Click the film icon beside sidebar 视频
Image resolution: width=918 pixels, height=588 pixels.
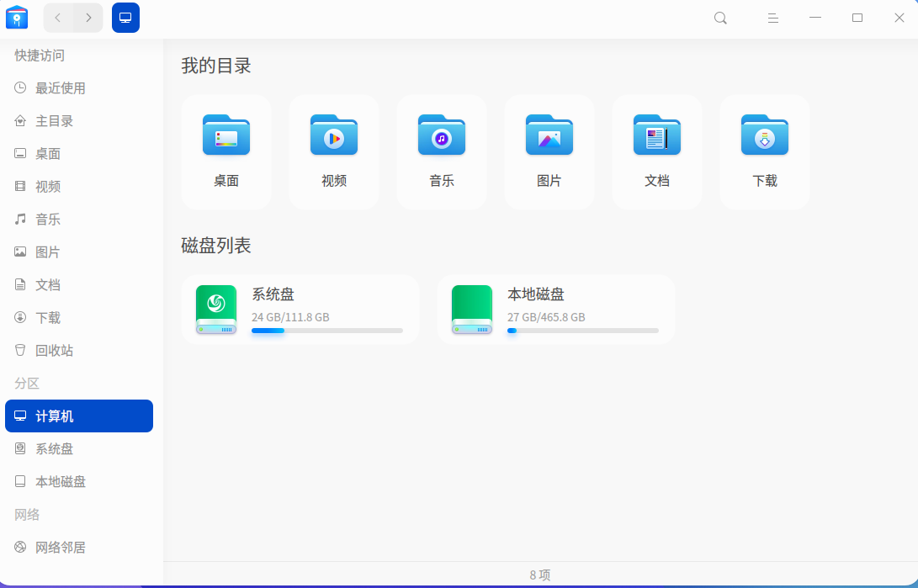(20, 186)
